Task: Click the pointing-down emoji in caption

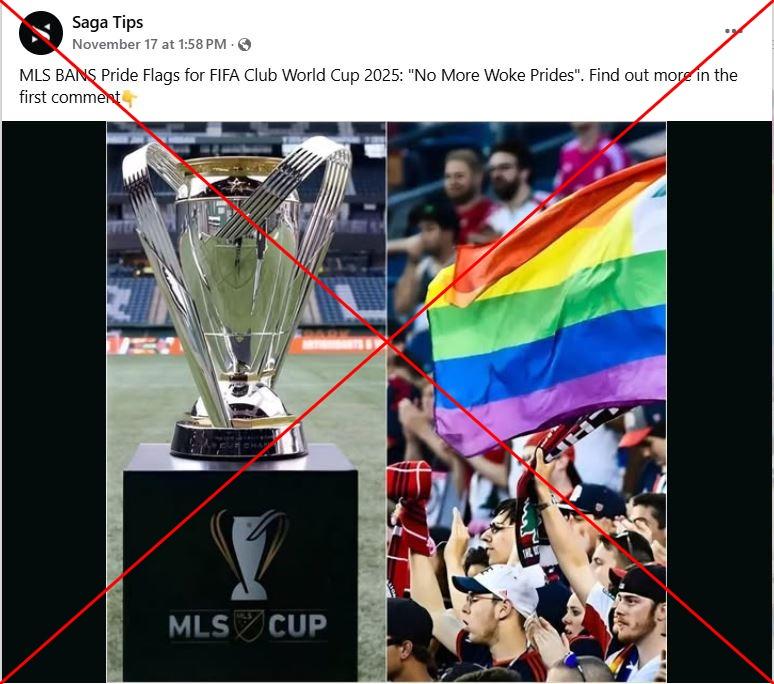Action: [x=129, y=98]
